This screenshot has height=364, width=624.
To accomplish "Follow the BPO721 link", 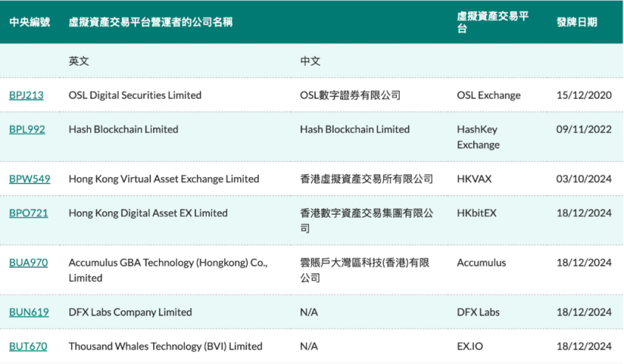I will pos(28,213).
